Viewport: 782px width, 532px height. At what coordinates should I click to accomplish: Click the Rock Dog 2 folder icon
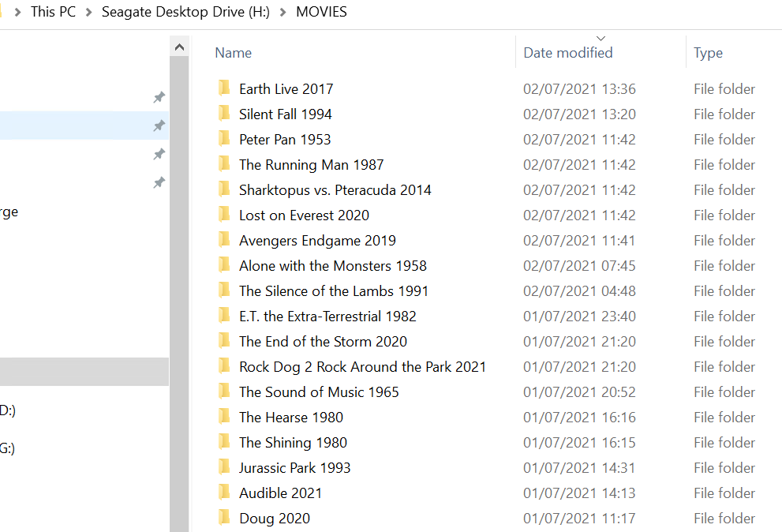point(224,365)
